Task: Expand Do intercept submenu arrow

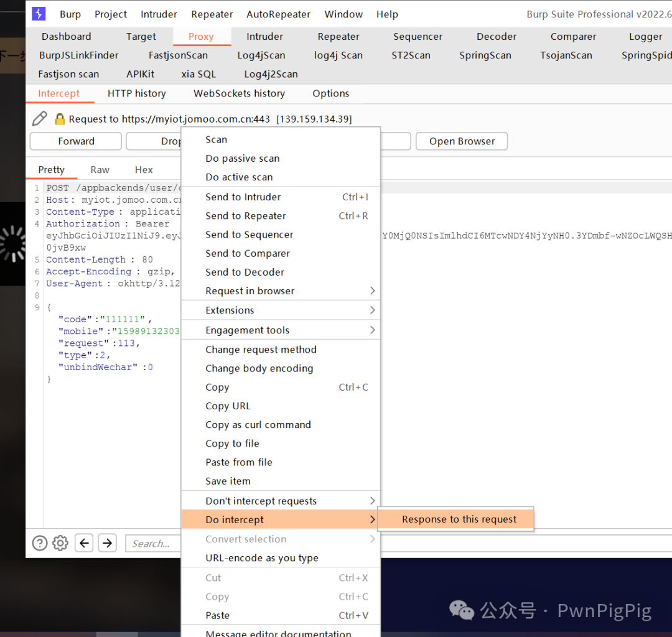Action: click(372, 519)
